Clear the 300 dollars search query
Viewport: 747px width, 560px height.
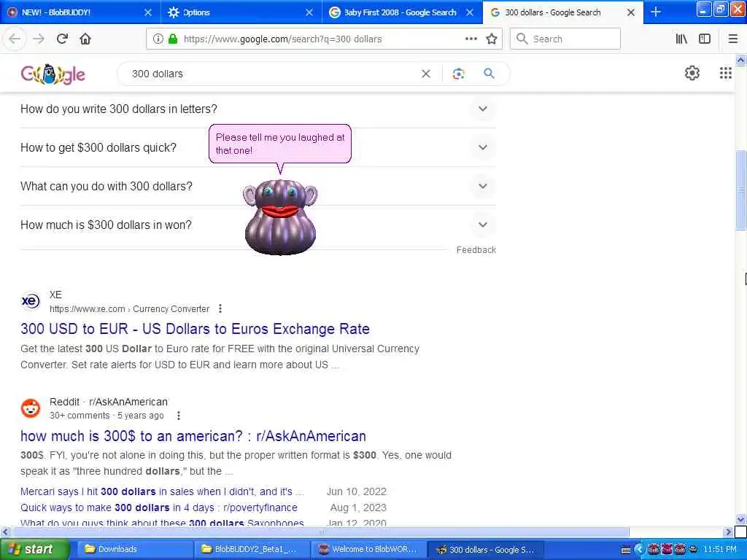click(x=426, y=74)
